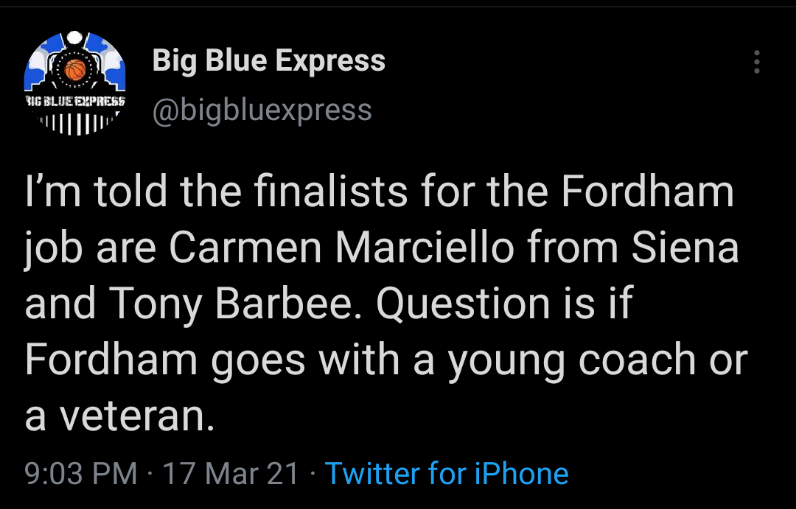Screen dimensions: 796x509
Task: Click the word "job" starting second line
Action: (x=54, y=249)
